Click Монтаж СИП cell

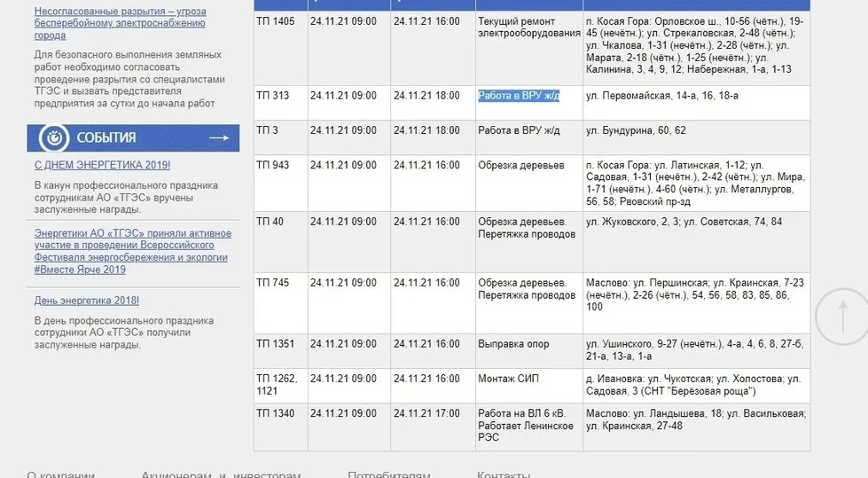tap(529, 386)
